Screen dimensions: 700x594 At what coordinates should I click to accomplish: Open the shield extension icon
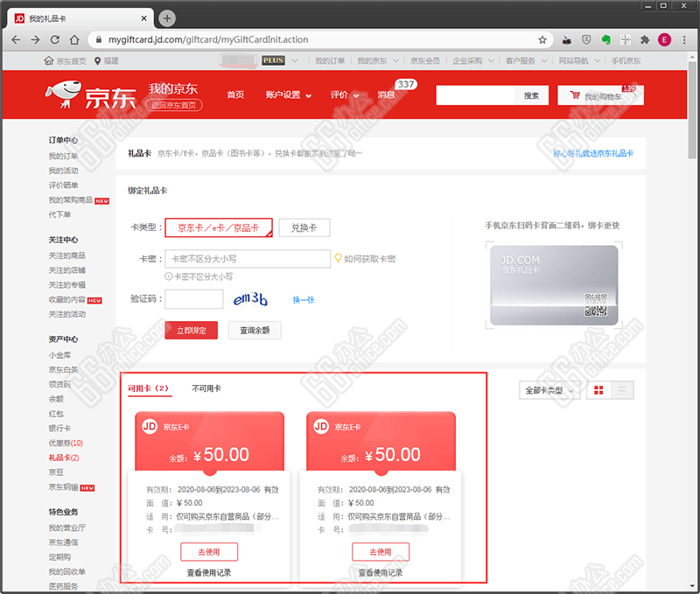(x=586, y=39)
